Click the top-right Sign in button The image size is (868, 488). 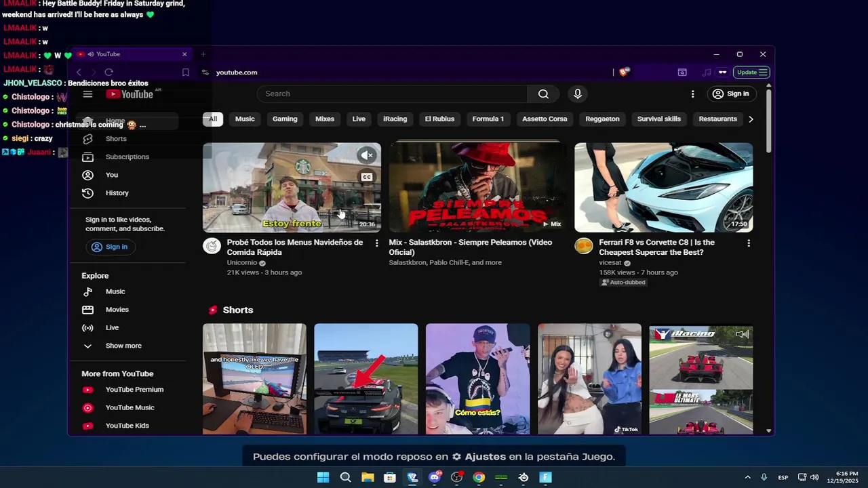pyautogui.click(x=731, y=94)
